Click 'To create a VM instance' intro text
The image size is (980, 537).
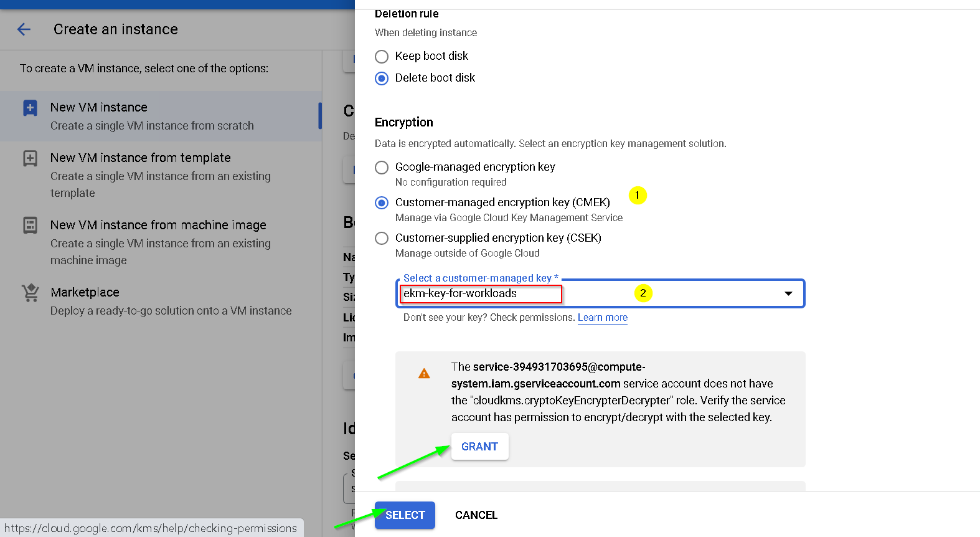144,68
